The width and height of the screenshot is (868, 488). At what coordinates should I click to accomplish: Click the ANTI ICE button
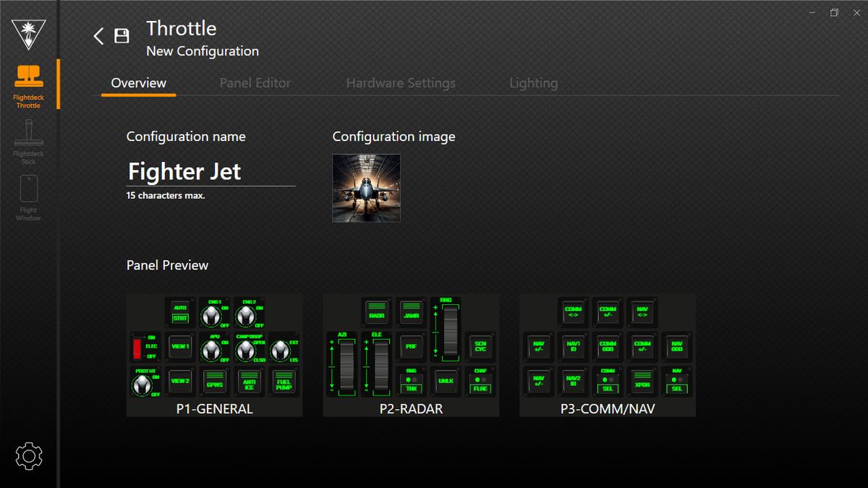249,380
